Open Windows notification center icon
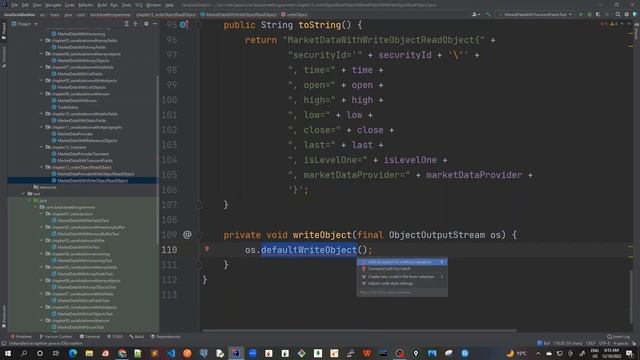 pyautogui.click(x=629, y=353)
